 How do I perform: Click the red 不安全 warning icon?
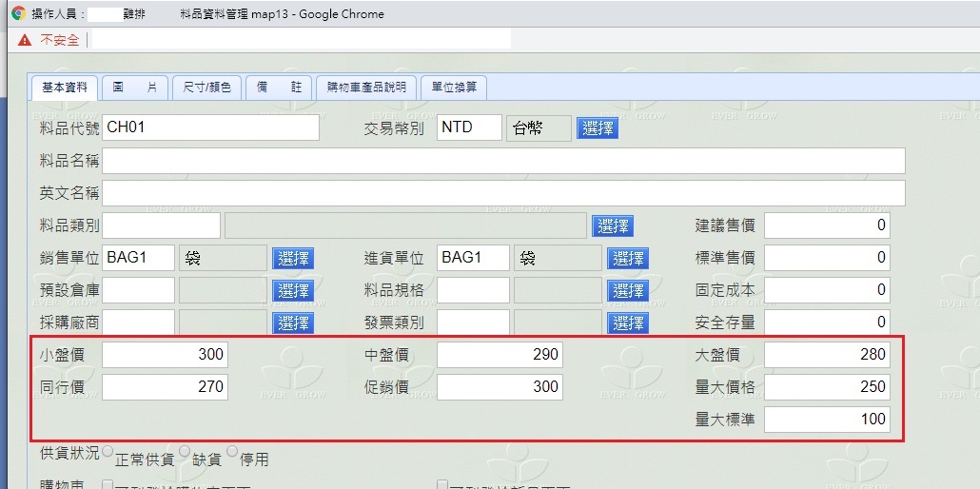24,40
